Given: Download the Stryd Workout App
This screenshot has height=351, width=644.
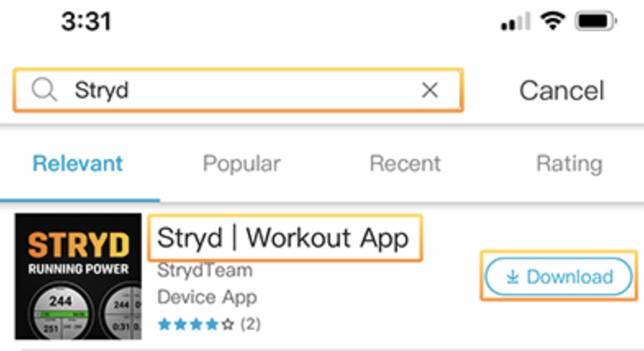Looking at the screenshot, I should pos(559,276).
